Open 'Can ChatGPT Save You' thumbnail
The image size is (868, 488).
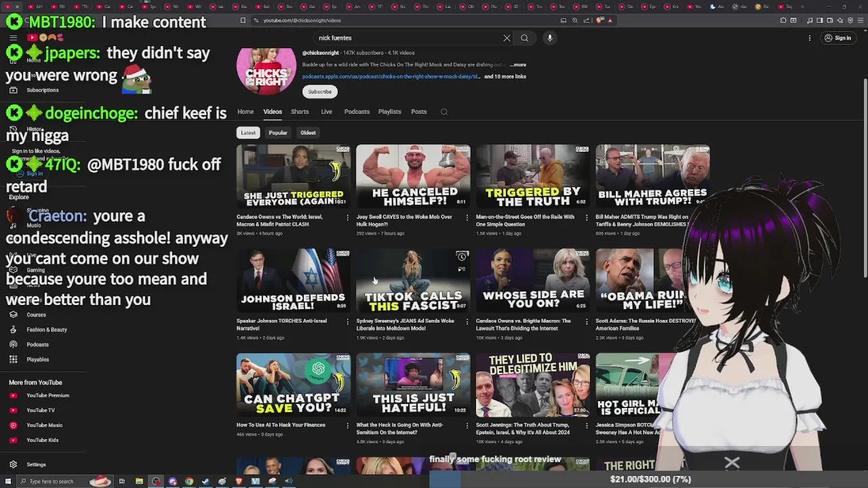click(294, 384)
